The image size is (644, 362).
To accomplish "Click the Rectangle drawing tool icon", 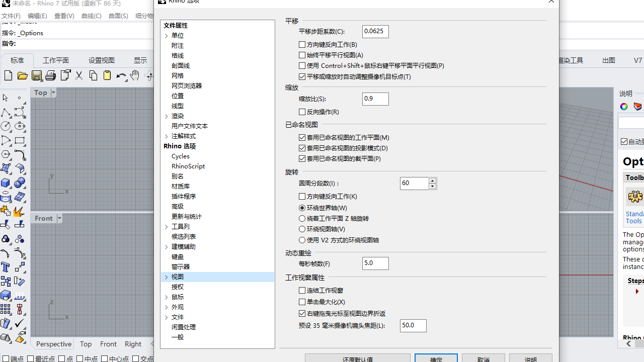I will click(x=20, y=141).
